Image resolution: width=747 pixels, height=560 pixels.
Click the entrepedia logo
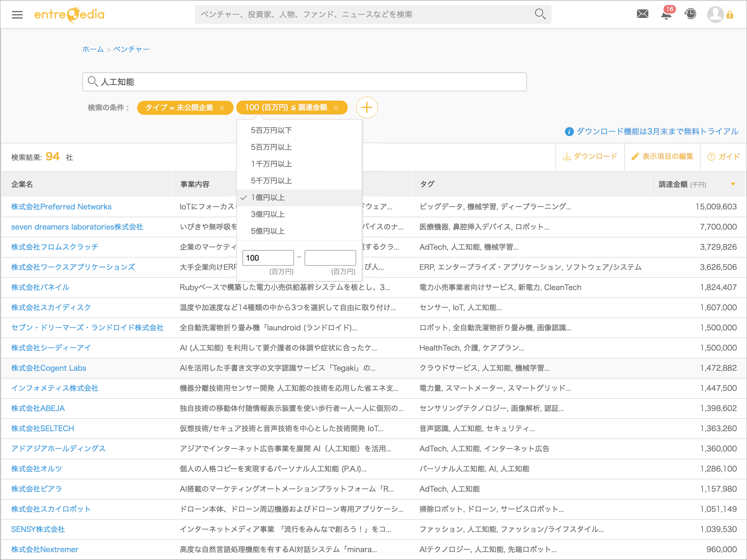coord(69,15)
